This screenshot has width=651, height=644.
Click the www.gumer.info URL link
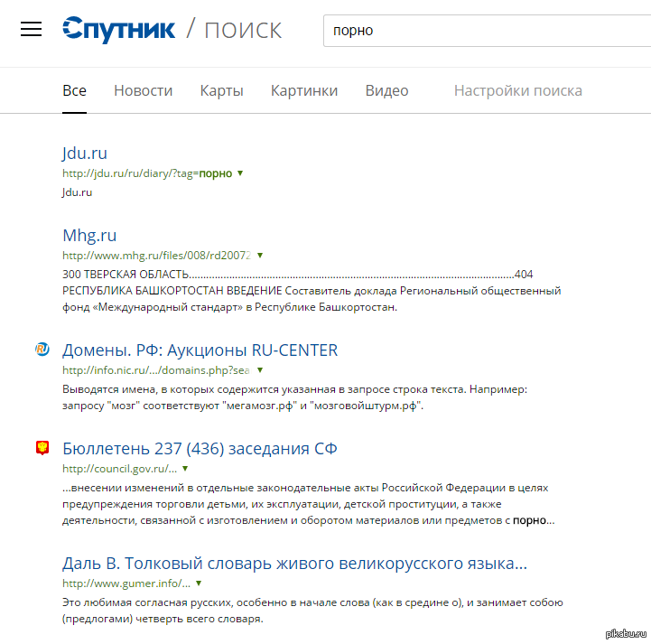point(126,583)
